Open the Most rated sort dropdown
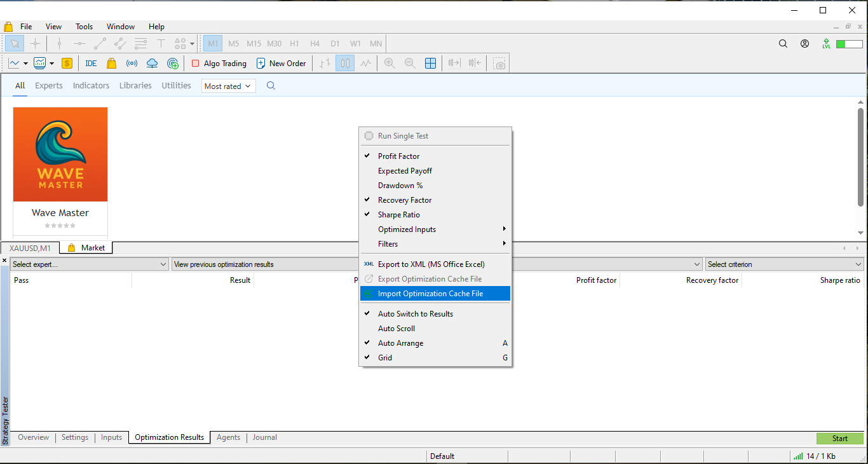Image resolution: width=868 pixels, height=464 pixels. (228, 86)
